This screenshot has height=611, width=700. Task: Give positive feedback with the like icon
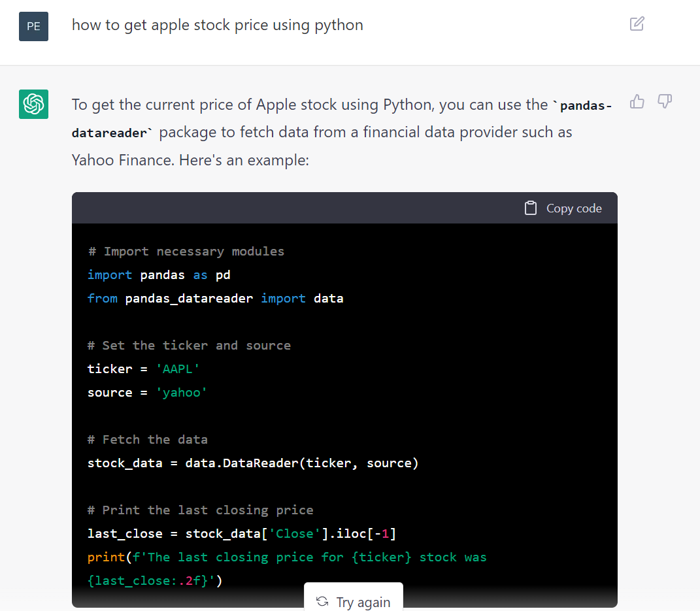pos(637,102)
